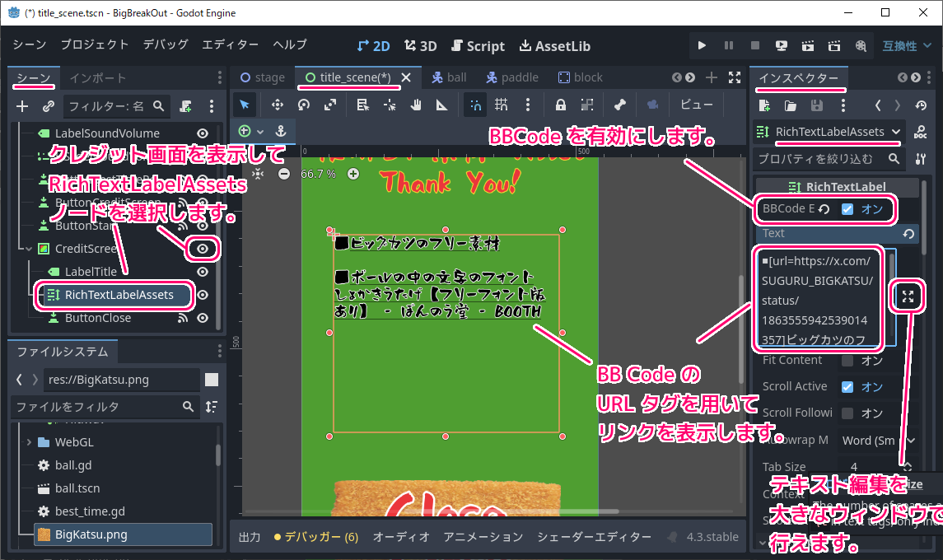Switch to the Rotate Mode tool
Screen dimensions: 943x560
[303, 105]
